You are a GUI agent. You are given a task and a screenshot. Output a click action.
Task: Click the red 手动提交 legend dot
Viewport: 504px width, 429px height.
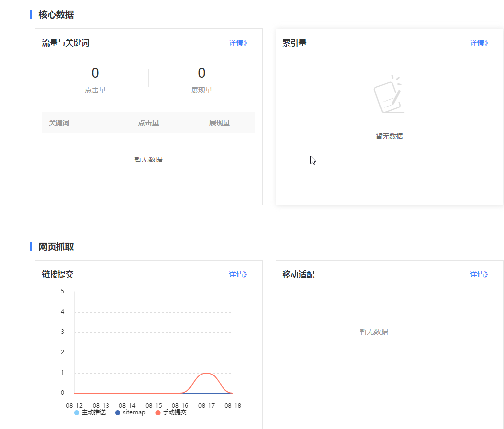click(158, 413)
